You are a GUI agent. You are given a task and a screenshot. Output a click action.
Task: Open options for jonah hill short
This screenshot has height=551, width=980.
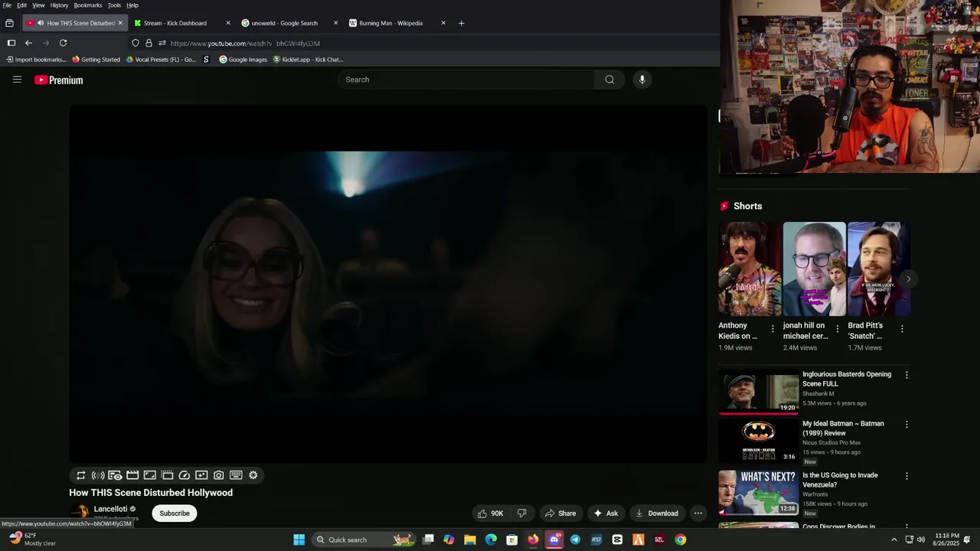(837, 329)
